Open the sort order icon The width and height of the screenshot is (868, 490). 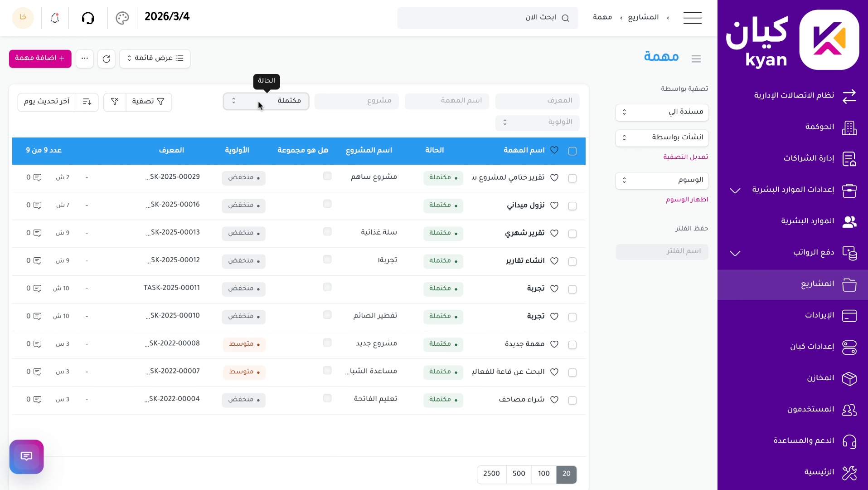tap(87, 102)
